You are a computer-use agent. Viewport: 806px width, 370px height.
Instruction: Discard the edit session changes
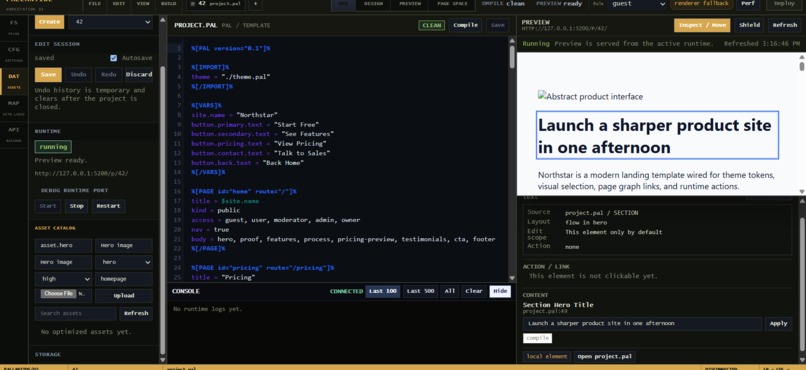139,75
